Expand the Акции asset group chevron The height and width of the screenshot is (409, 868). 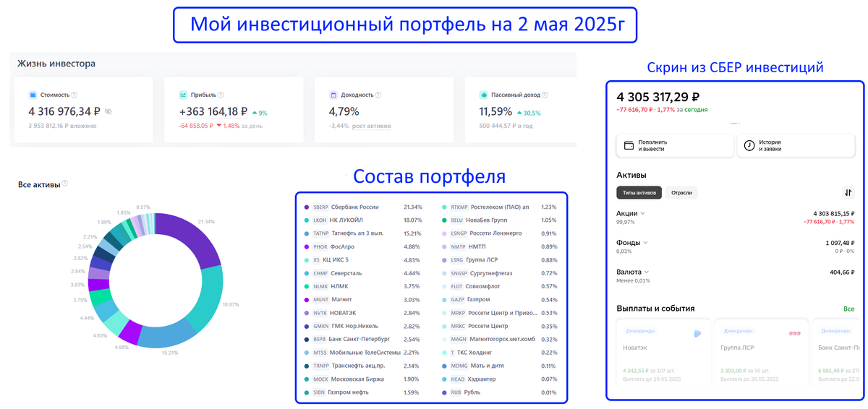tap(642, 214)
